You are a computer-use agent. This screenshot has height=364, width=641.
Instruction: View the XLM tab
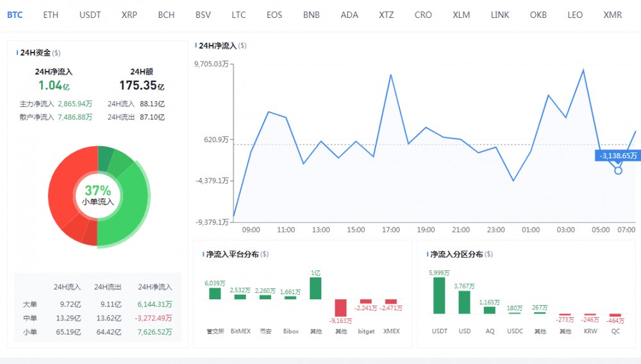tap(461, 15)
